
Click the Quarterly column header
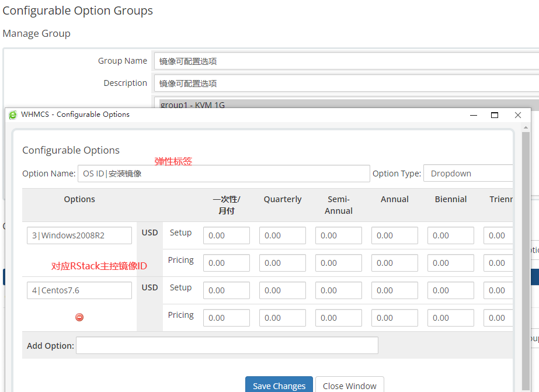tap(283, 199)
